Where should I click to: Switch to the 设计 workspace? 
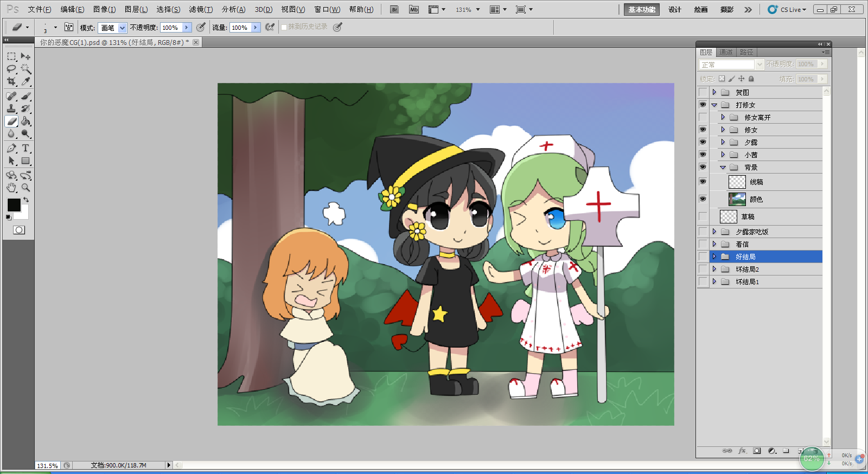675,10
